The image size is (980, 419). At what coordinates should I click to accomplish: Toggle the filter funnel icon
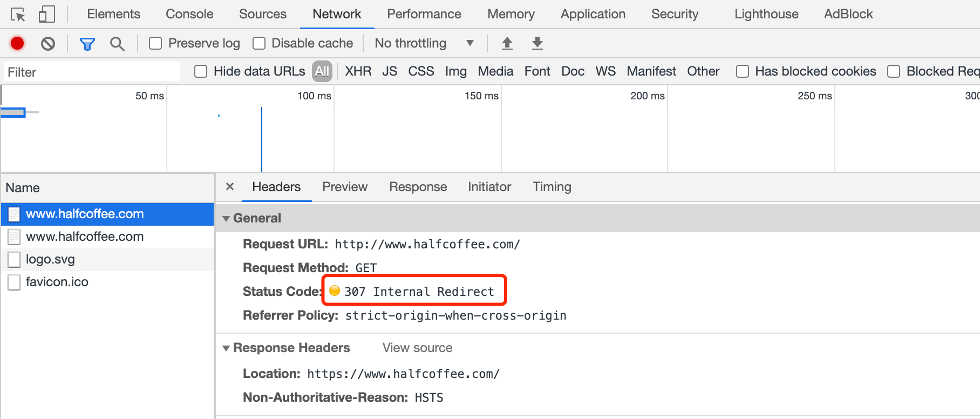[87, 44]
